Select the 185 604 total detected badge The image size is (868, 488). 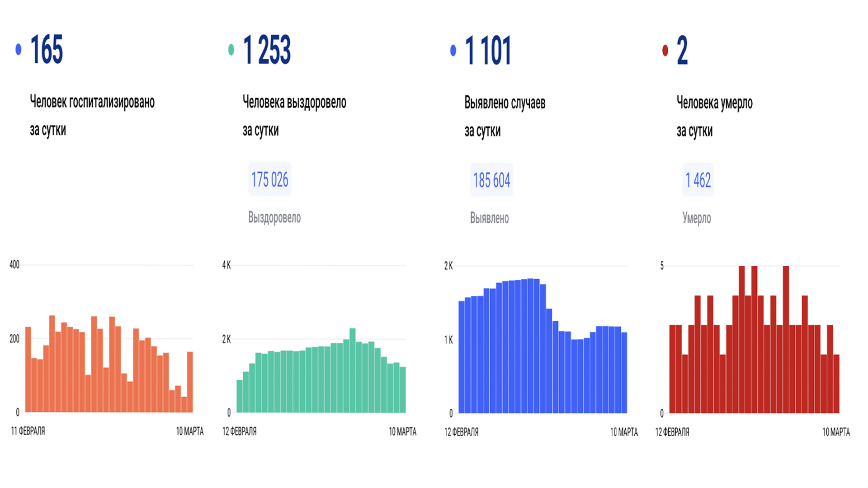click(491, 180)
